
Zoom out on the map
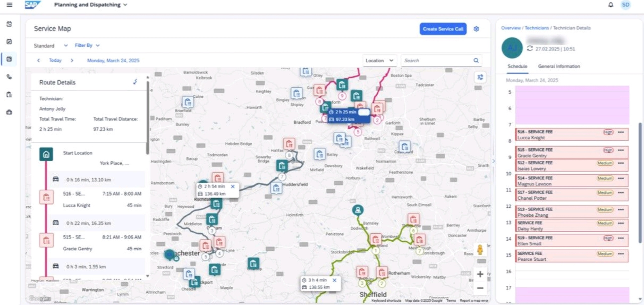click(480, 288)
